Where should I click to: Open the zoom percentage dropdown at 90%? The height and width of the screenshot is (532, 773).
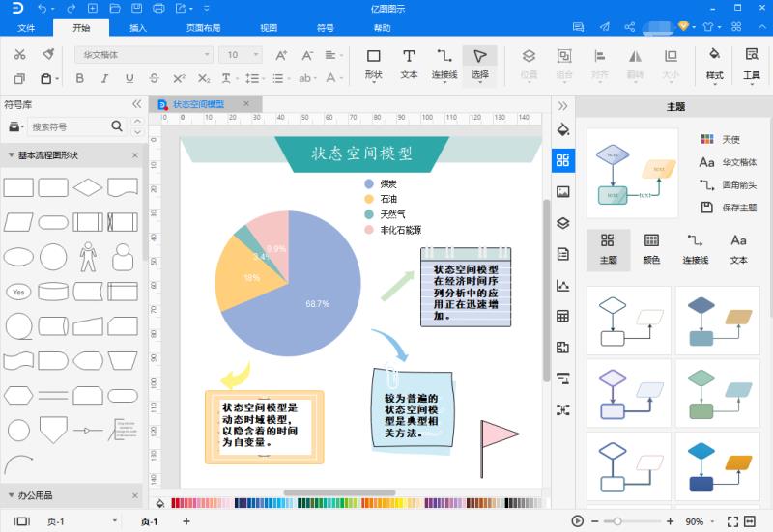700,521
